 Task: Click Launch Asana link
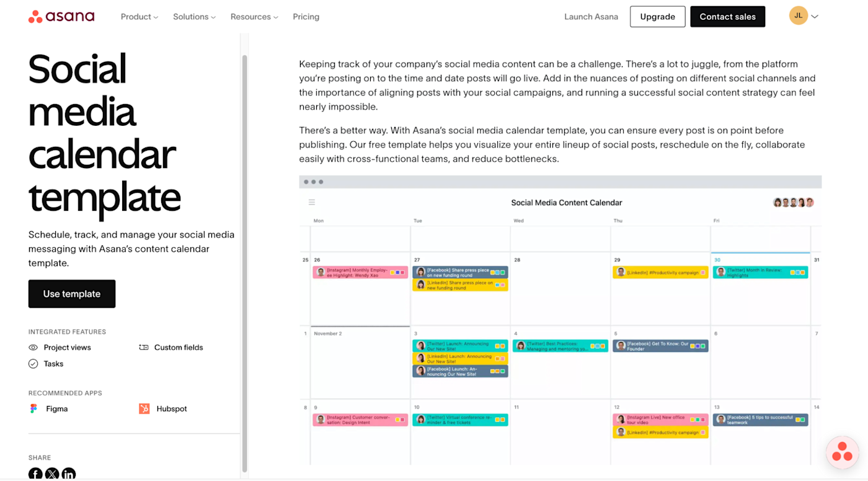tap(591, 17)
